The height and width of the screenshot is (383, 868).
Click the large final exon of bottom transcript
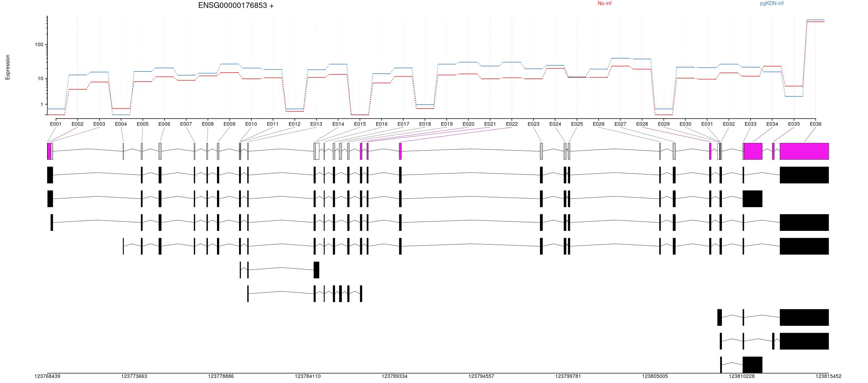pyautogui.click(x=752, y=365)
